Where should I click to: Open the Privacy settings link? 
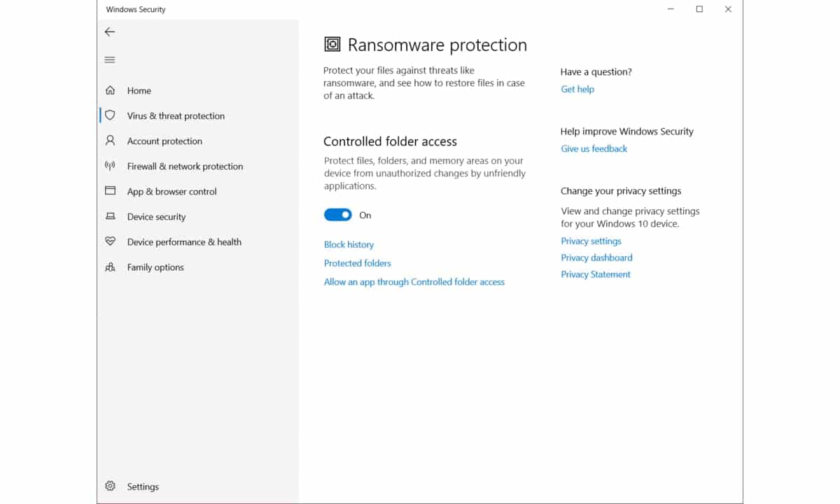pos(591,241)
